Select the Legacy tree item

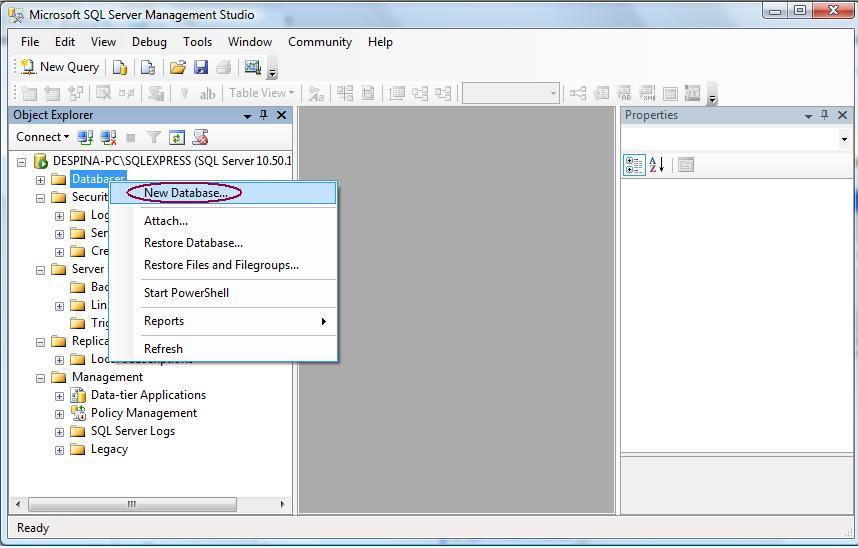click(109, 449)
